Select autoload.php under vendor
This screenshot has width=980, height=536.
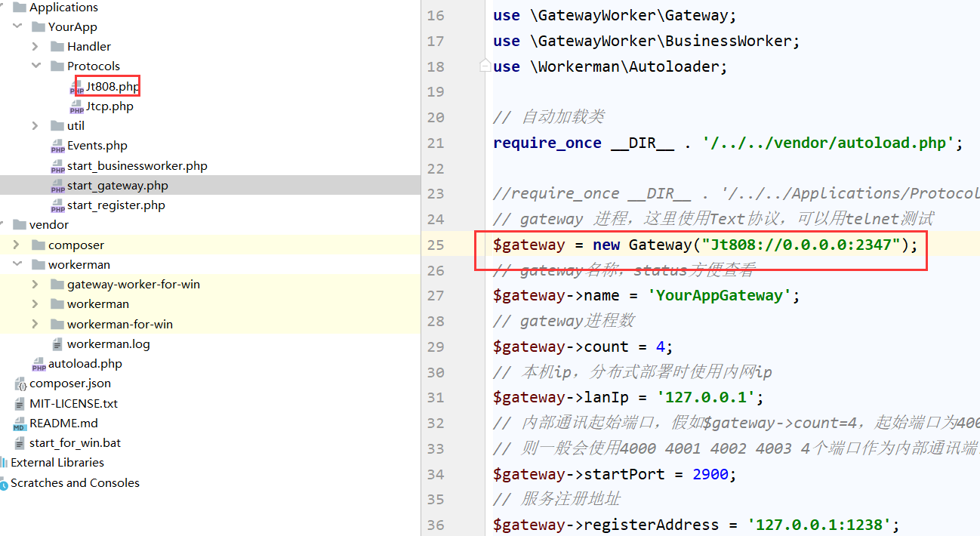85,363
